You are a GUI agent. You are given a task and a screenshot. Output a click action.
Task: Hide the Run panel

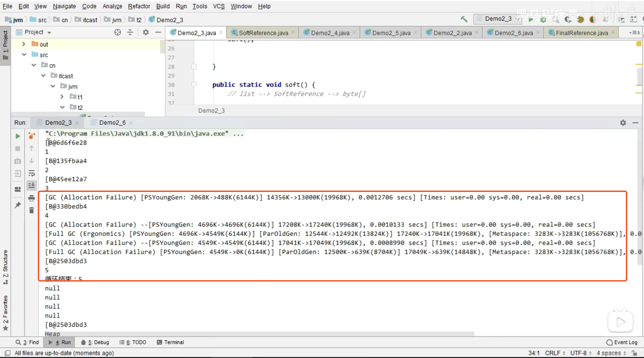click(x=635, y=122)
